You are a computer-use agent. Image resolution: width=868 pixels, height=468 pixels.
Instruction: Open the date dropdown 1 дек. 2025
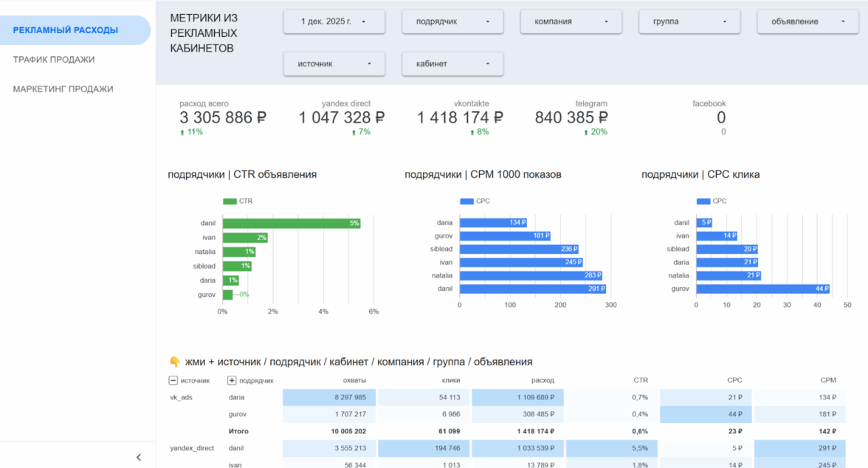(x=334, y=21)
